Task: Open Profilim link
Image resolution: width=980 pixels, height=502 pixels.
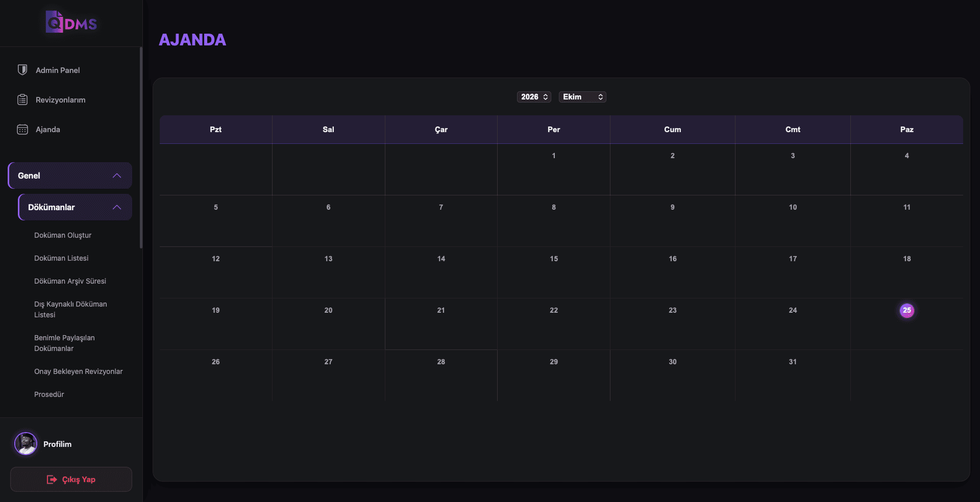Action: tap(57, 444)
